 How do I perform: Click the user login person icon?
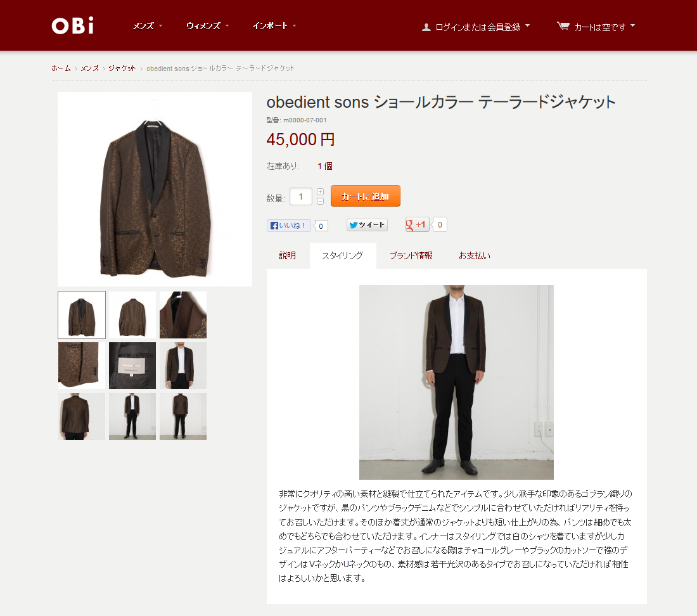[426, 27]
